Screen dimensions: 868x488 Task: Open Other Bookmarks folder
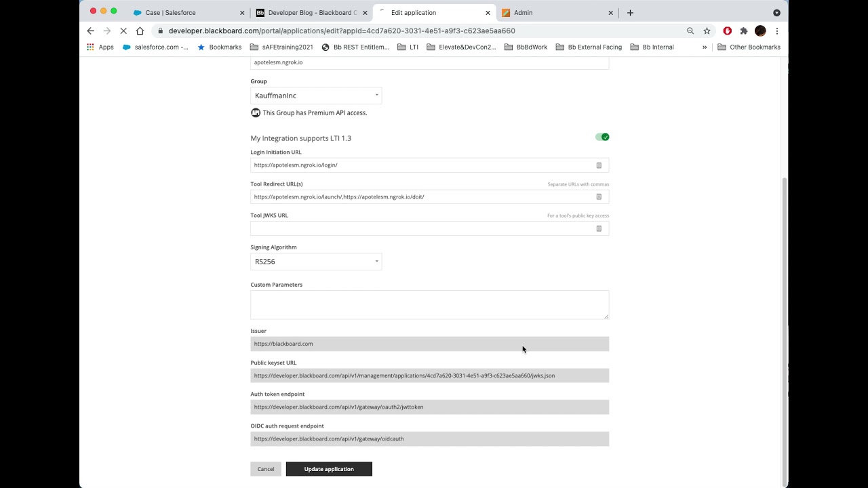(749, 47)
